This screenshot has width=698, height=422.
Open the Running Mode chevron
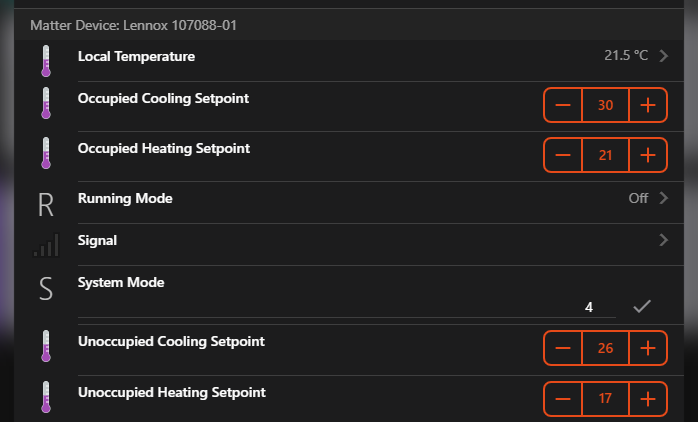point(663,198)
